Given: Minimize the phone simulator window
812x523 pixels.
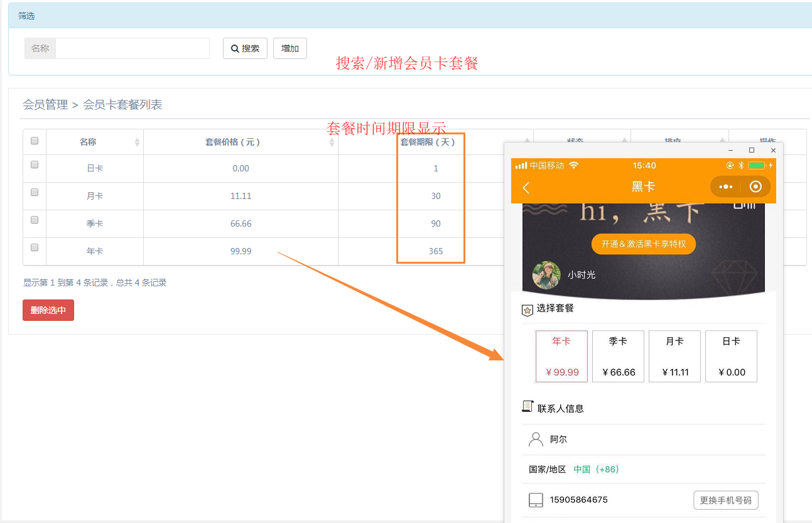Looking at the screenshot, I should click(730, 150).
